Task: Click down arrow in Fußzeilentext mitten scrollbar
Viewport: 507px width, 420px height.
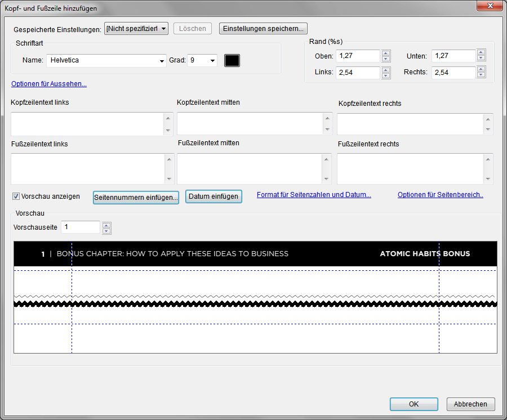Action: [327, 178]
